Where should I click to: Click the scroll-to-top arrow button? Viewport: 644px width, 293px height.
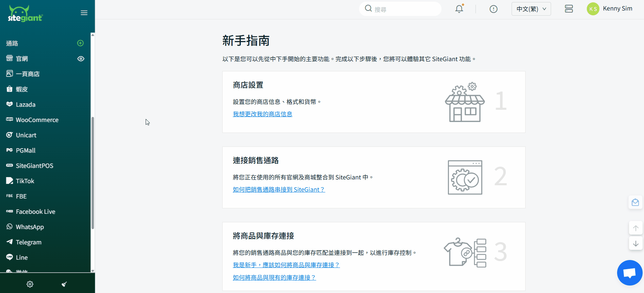635,228
